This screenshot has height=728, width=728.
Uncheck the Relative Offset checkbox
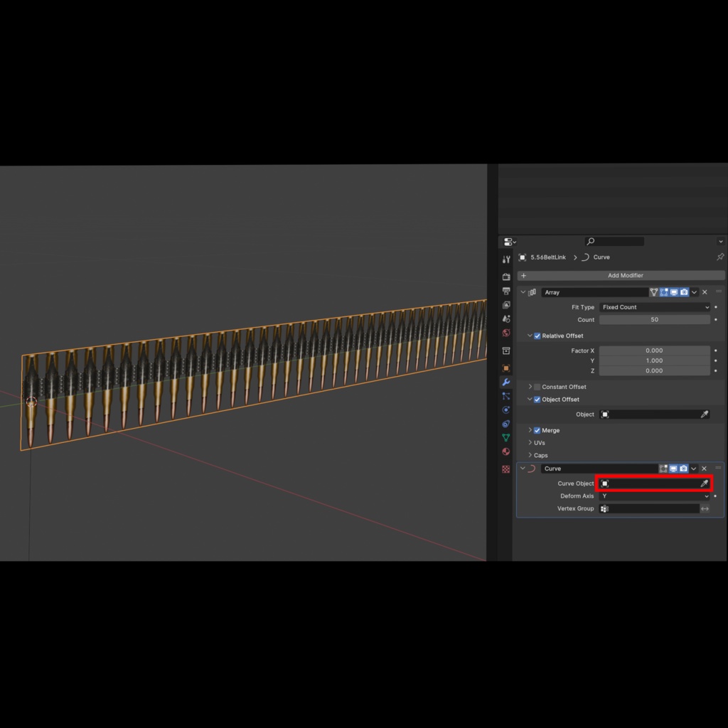click(x=537, y=336)
